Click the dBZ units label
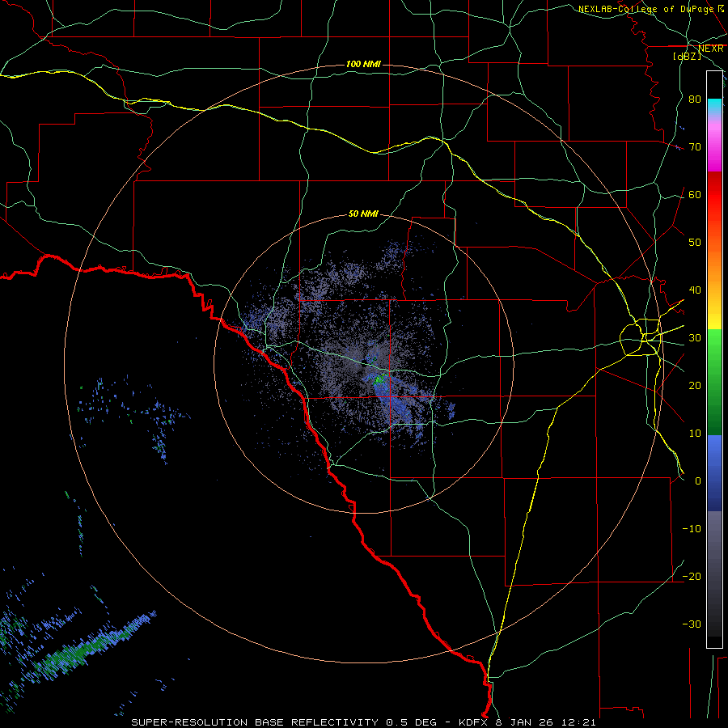 click(x=687, y=56)
